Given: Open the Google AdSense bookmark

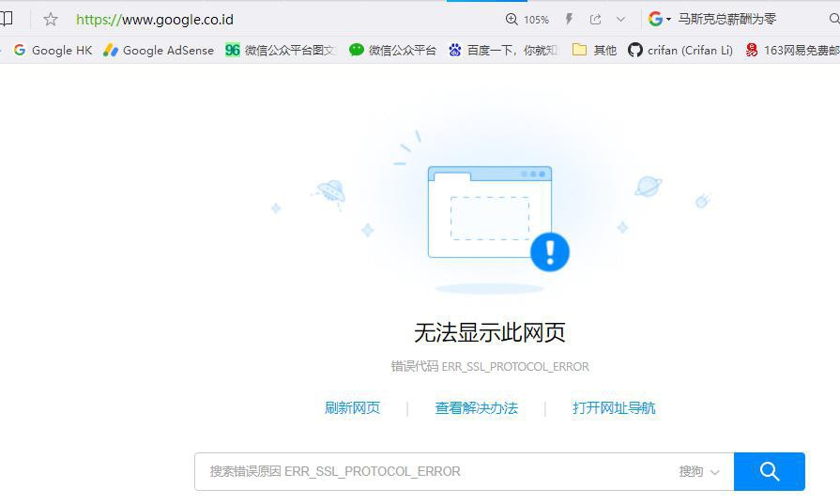Looking at the screenshot, I should (x=159, y=51).
